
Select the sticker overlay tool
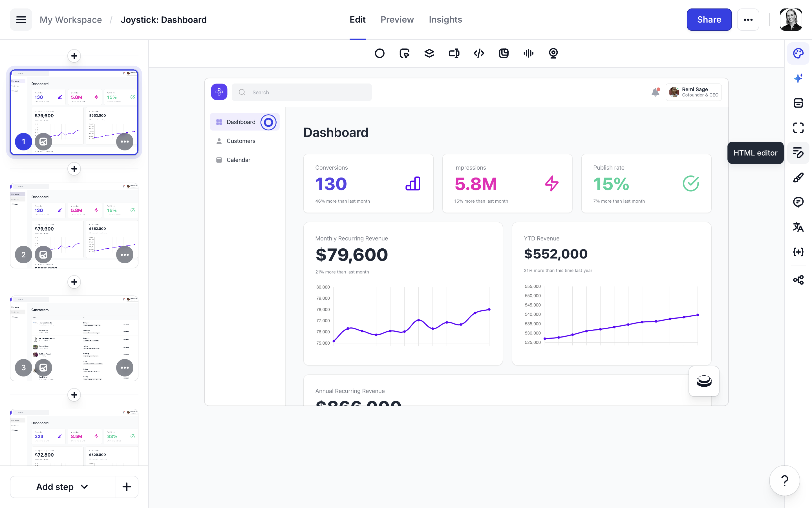tap(504, 53)
